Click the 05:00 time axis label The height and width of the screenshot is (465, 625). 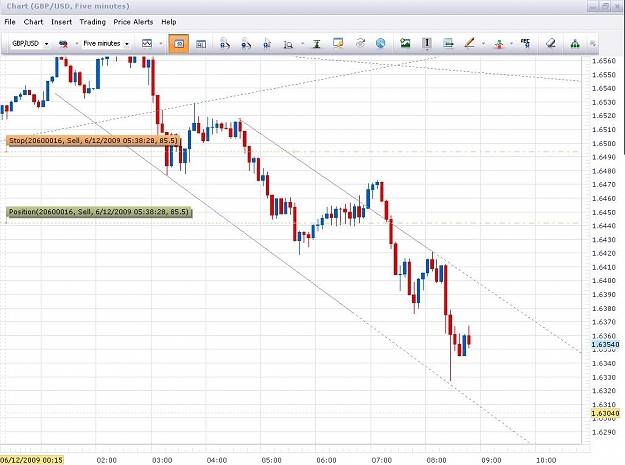point(271,460)
